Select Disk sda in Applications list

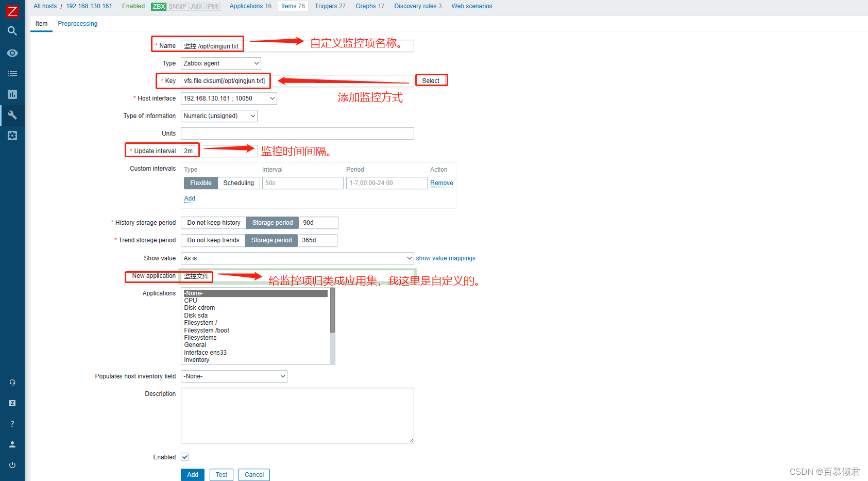(256, 316)
